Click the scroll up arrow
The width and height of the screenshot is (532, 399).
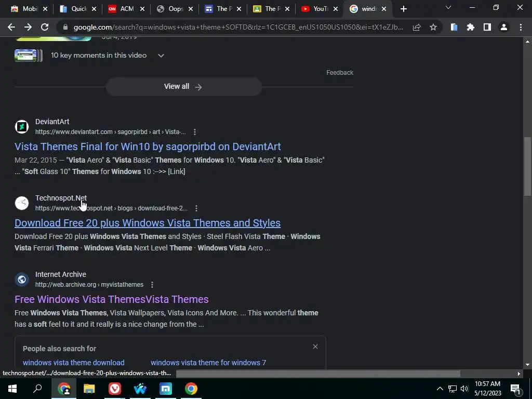(527, 42)
